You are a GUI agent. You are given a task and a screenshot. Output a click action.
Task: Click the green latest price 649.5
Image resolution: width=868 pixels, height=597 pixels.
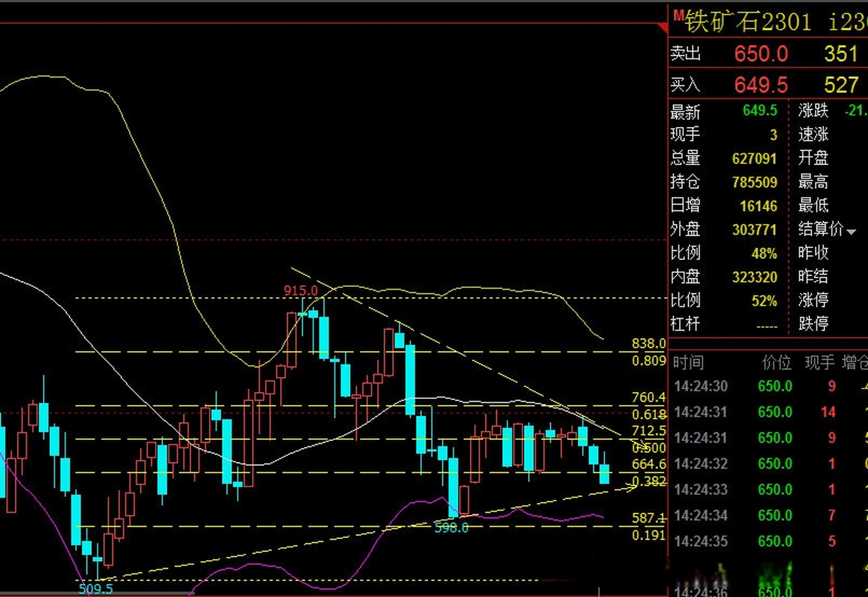(x=760, y=111)
